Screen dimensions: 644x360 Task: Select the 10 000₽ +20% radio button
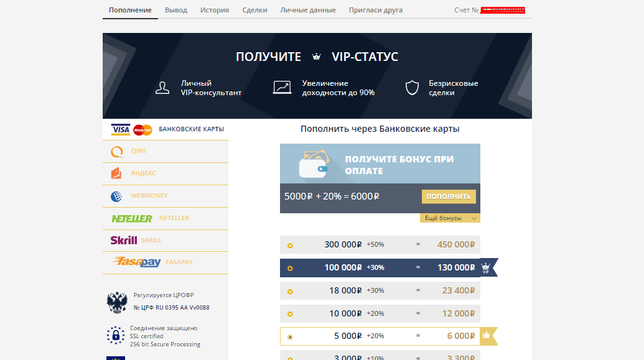pos(290,314)
